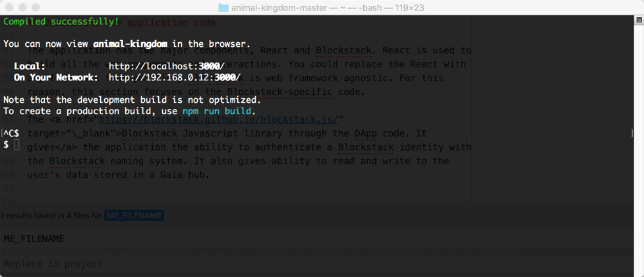
Task: Click the 'Local:' label
Action: [x=30, y=67]
